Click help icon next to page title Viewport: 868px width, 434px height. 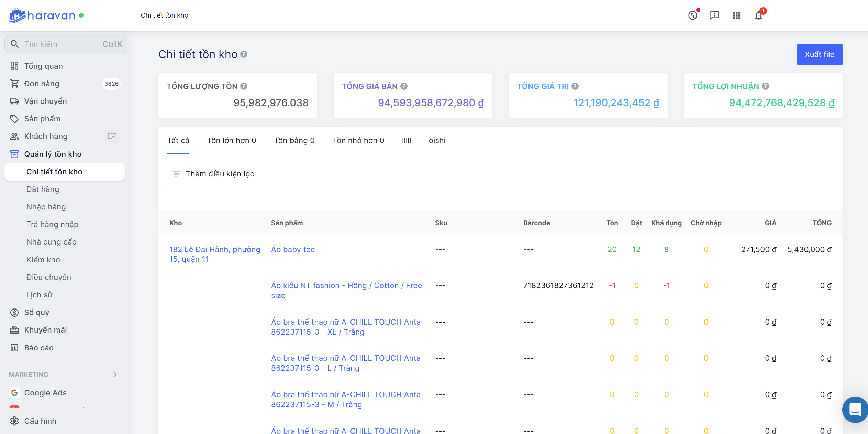(244, 54)
